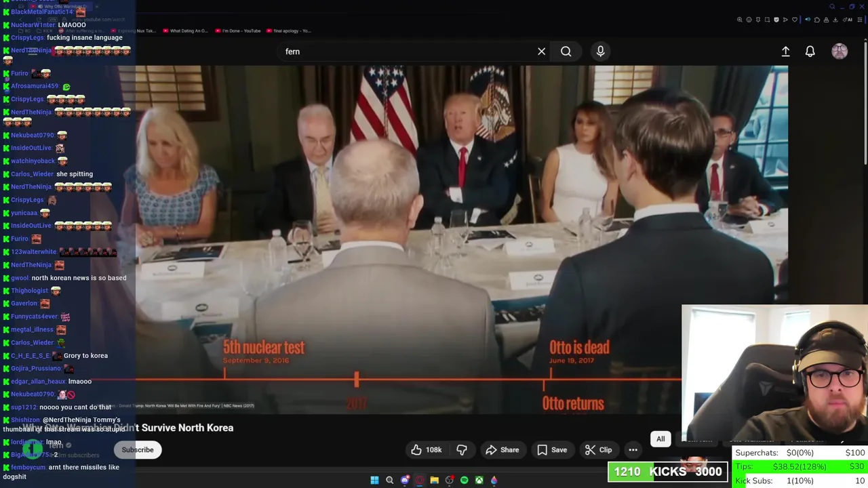Open the YouTube account avatar menu

pyautogui.click(x=840, y=52)
